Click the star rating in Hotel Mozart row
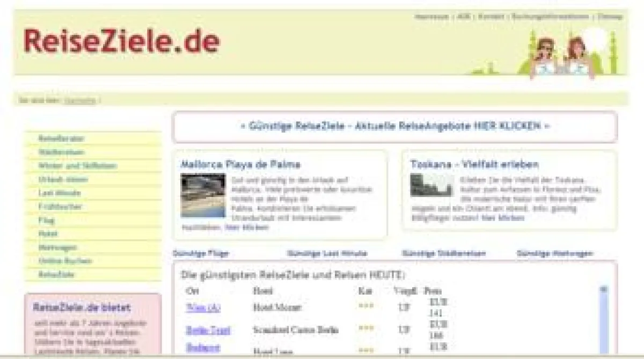644x359 pixels. click(x=366, y=306)
